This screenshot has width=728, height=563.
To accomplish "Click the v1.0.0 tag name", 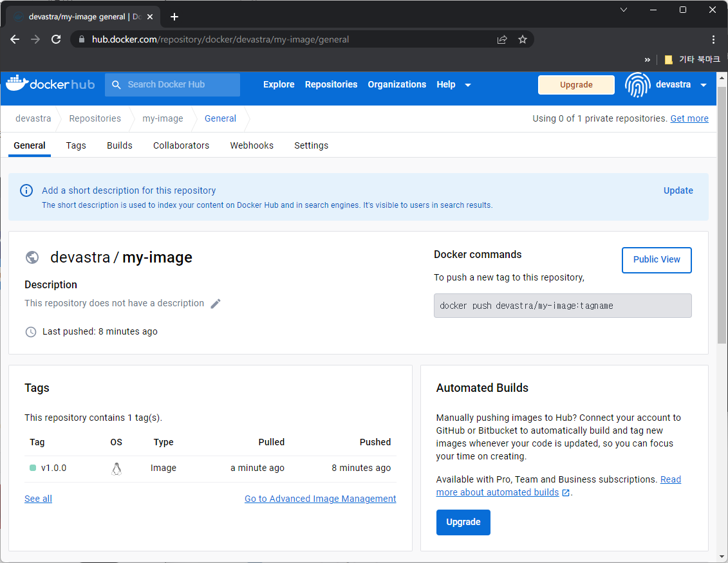I will (x=54, y=468).
